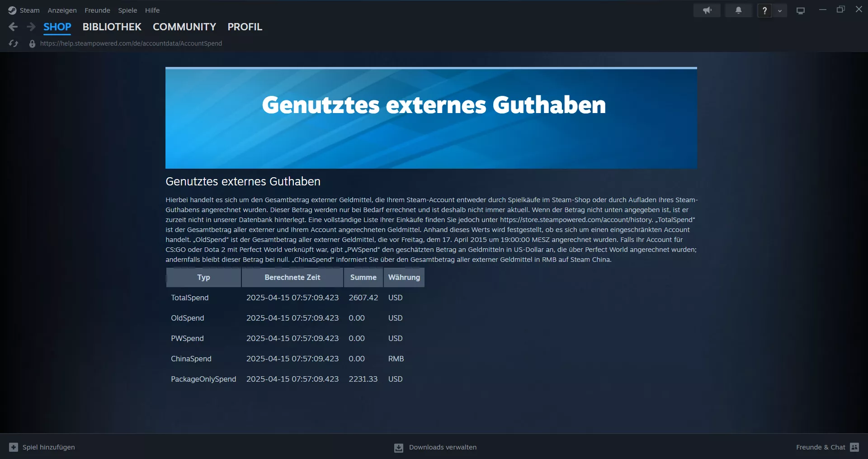This screenshot has height=459, width=868.
Task: Switch to the SHOP tab
Action: (x=57, y=27)
